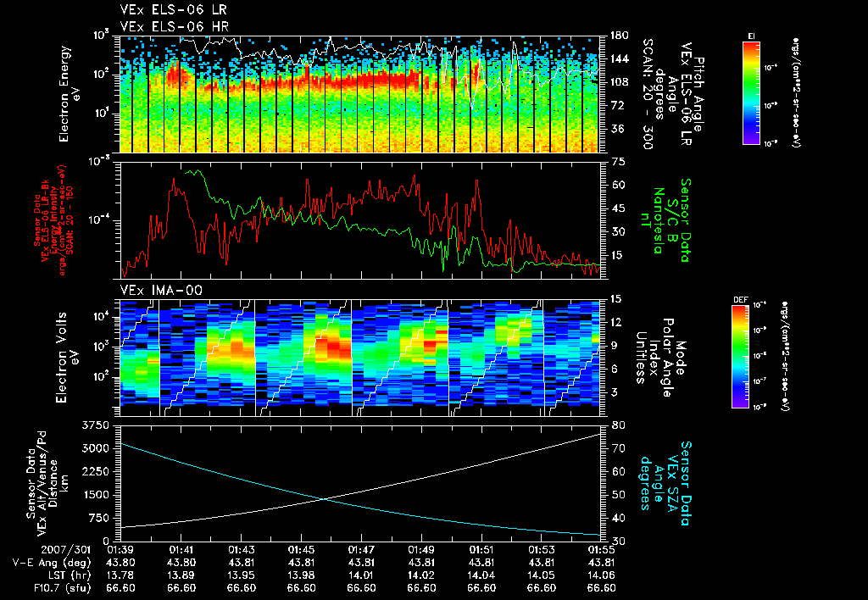Click the 'VEx ELS-06 HR' title text
The image size is (868, 600).
pos(175,26)
